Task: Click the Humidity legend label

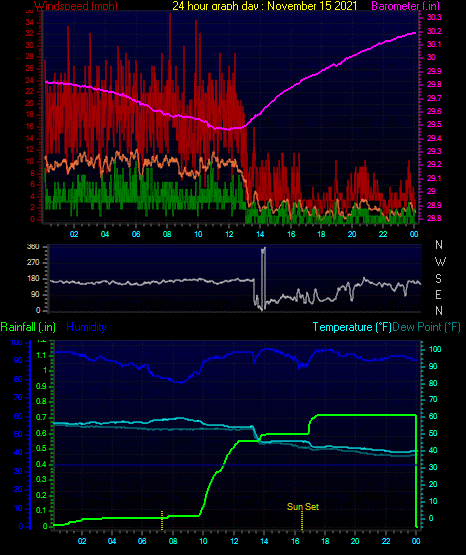Action: [x=86, y=327]
